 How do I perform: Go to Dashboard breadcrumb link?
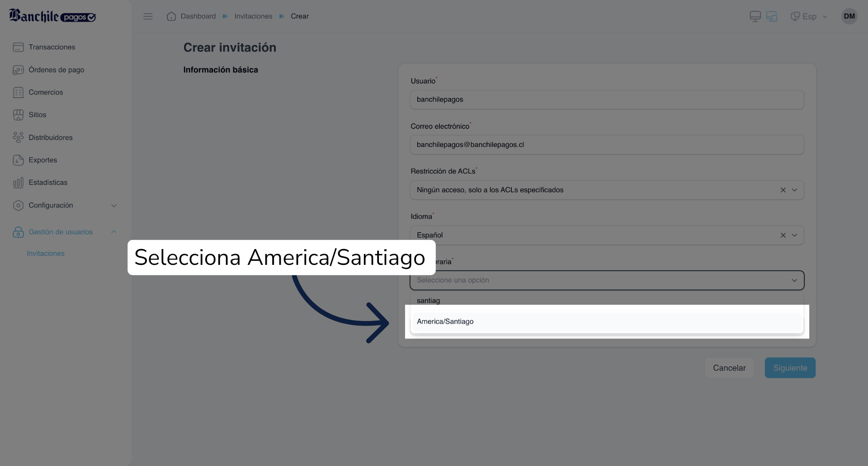(198, 16)
